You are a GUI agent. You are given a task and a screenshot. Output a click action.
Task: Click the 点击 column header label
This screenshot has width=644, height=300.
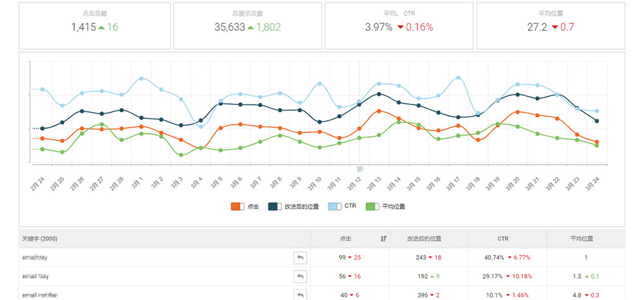(x=345, y=238)
